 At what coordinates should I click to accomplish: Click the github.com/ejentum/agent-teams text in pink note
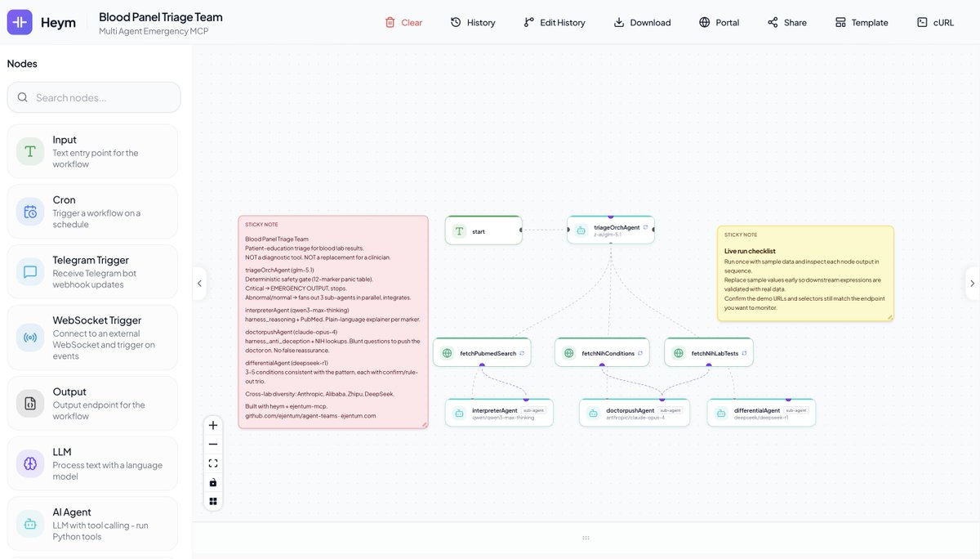[292, 415]
